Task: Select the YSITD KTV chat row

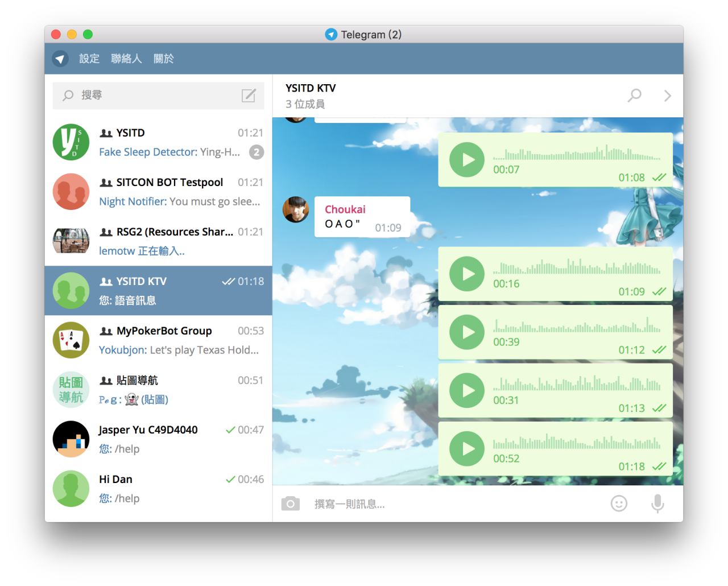Action: point(159,291)
